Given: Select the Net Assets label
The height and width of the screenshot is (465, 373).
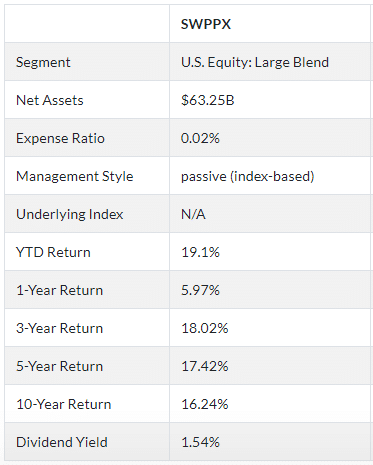Looking at the screenshot, I should pyautogui.click(x=50, y=100).
